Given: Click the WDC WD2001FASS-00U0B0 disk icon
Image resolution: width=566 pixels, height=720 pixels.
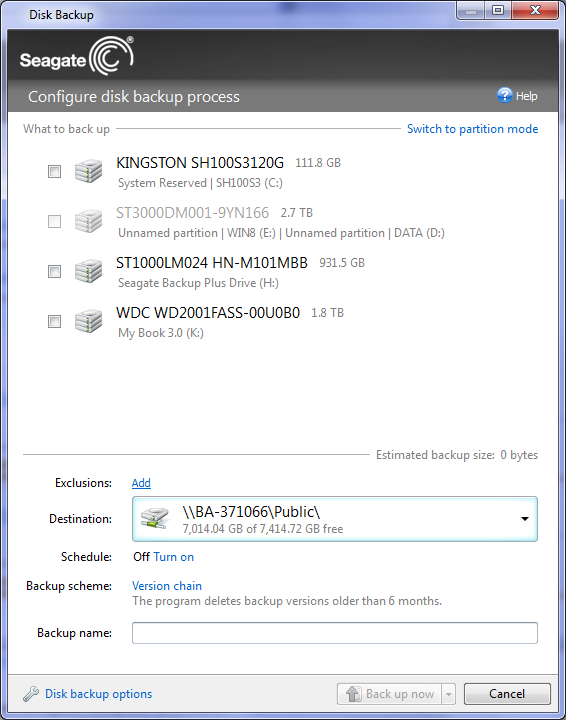Looking at the screenshot, I should tap(89, 321).
